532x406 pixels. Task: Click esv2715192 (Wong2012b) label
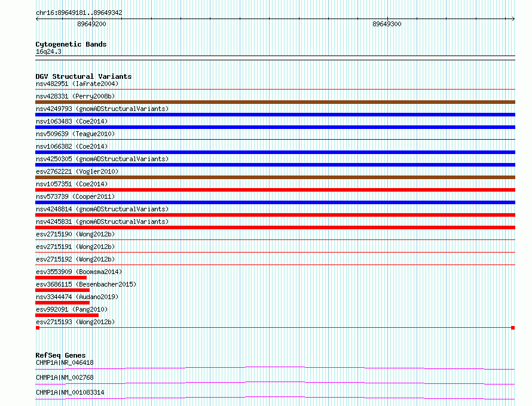pos(75,259)
